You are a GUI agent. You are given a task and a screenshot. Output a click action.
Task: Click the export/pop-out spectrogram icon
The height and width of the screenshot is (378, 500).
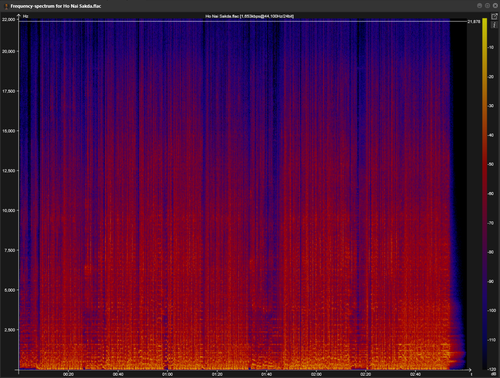coord(494,16)
